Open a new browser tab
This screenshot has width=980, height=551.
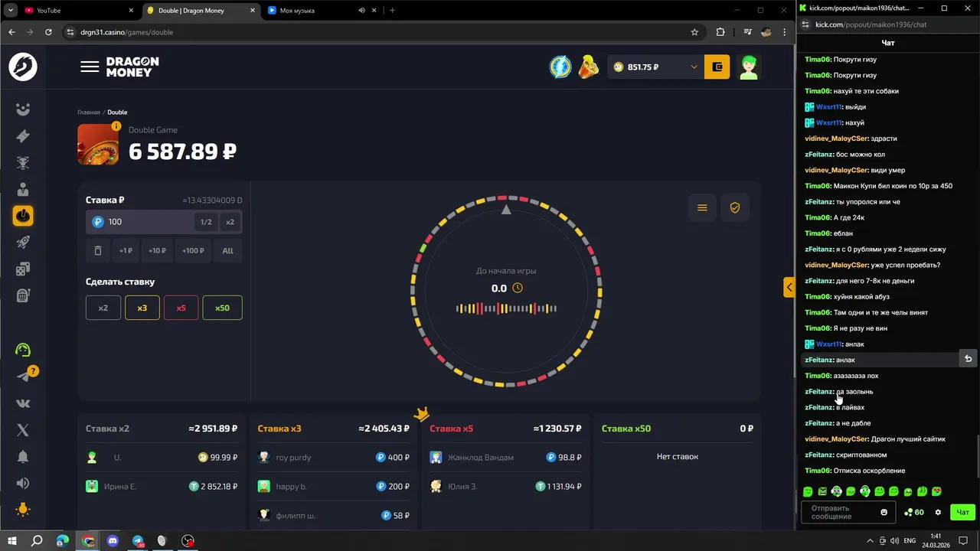pos(392,11)
